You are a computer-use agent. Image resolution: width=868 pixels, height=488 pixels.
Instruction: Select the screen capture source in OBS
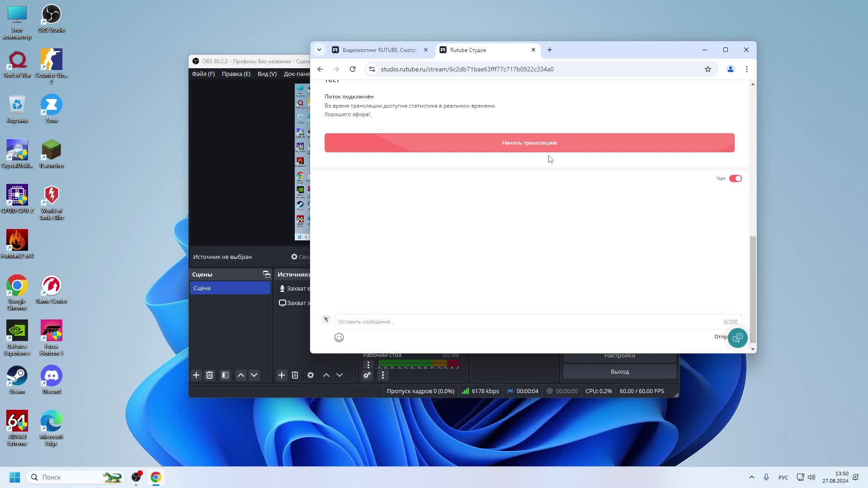tap(294, 303)
